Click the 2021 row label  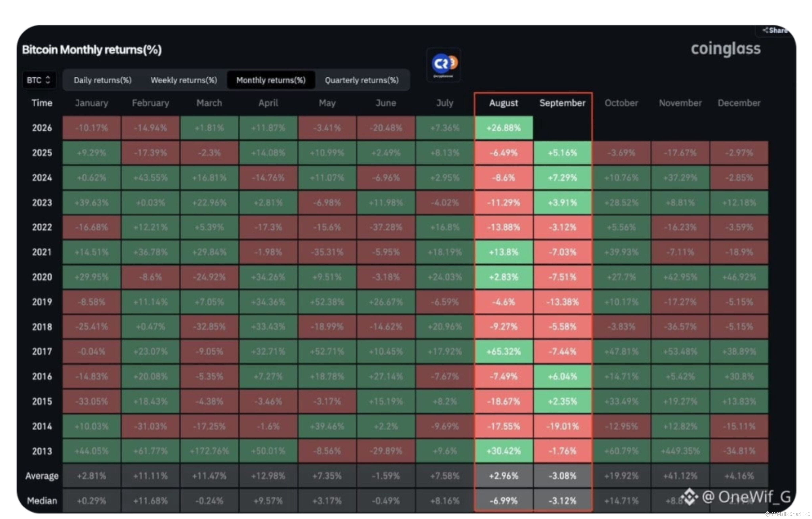coord(42,252)
